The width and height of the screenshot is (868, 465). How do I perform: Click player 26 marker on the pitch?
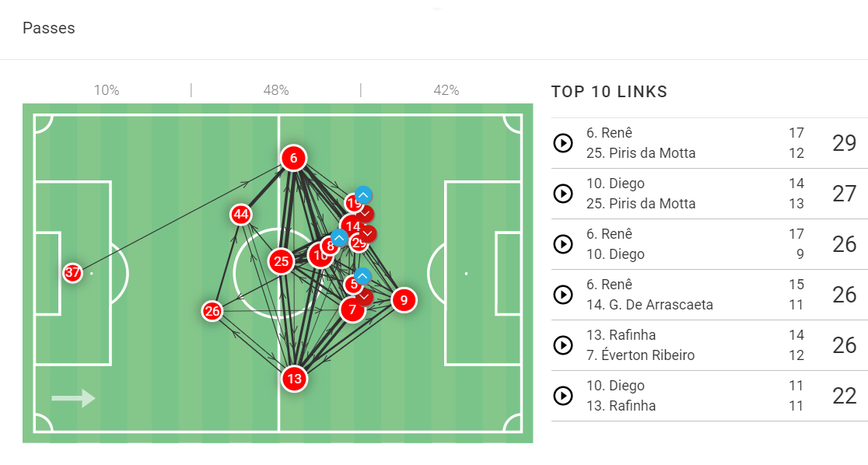(212, 312)
